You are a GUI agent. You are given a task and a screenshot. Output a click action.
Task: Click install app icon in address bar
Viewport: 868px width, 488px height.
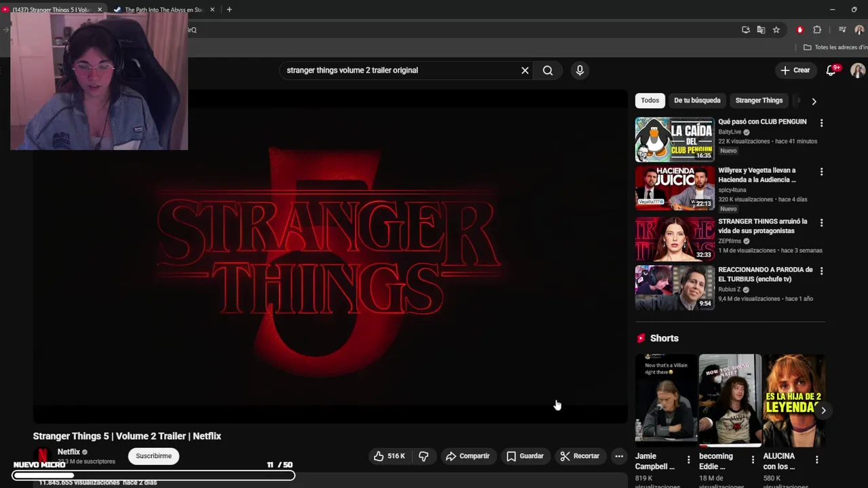click(x=746, y=30)
